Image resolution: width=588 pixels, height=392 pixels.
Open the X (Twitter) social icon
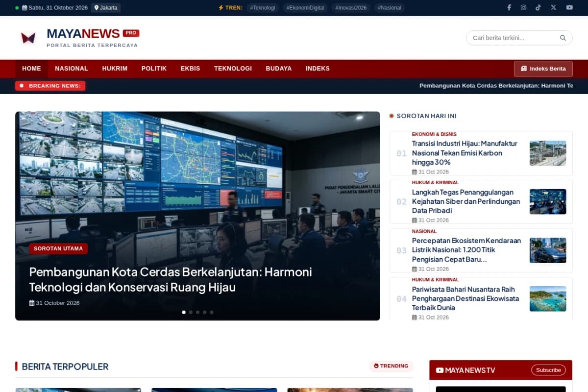tap(553, 7)
